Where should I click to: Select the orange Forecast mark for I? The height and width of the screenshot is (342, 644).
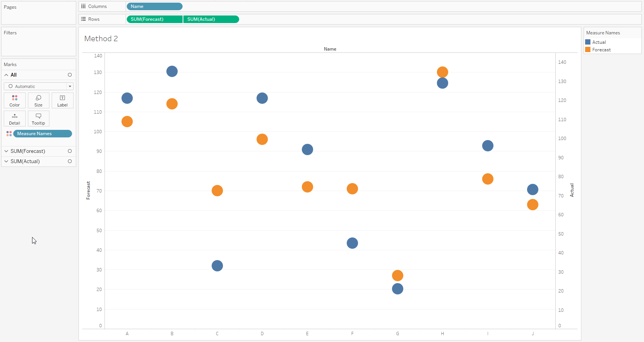[x=488, y=179]
